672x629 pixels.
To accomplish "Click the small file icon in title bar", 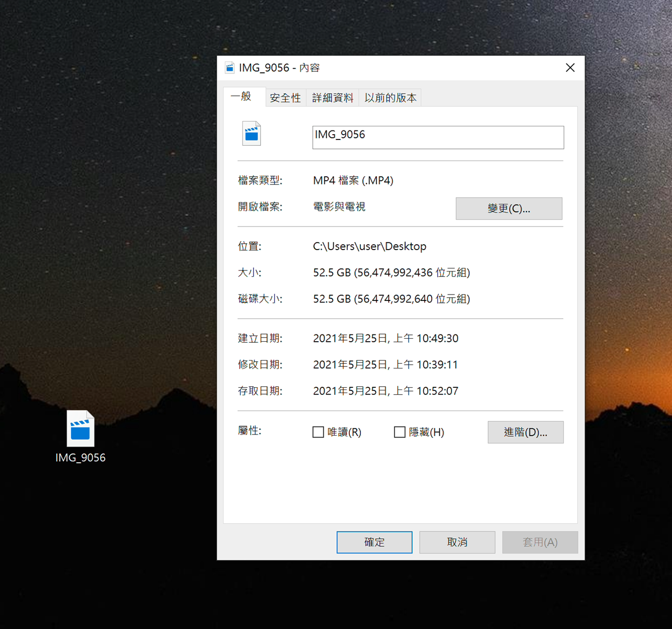I will point(229,68).
